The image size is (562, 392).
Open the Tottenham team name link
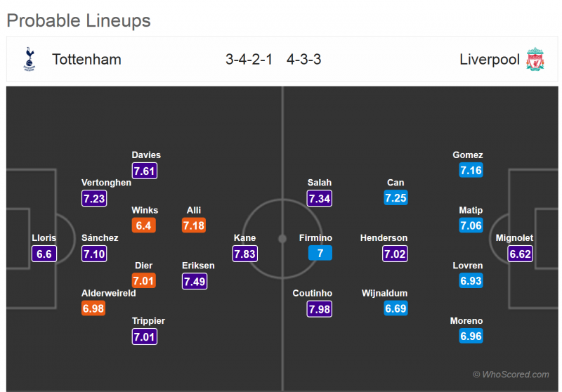pyautogui.click(x=86, y=59)
